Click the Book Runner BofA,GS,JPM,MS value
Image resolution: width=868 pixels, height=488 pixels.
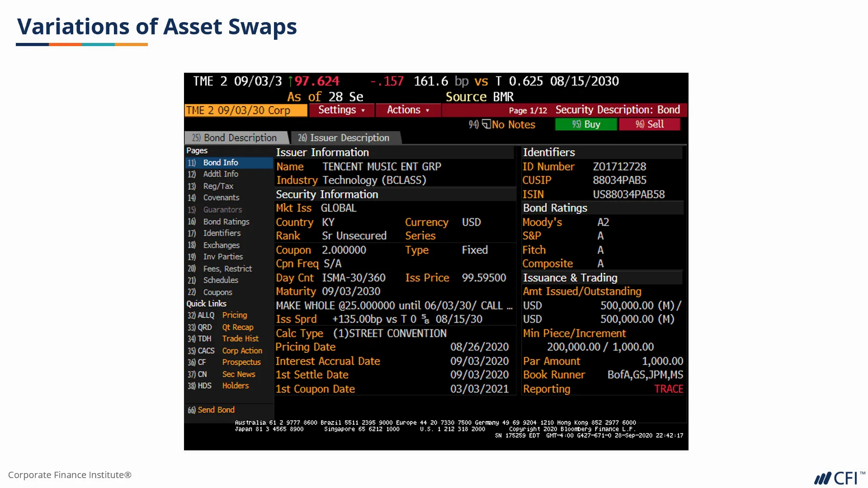(x=645, y=375)
